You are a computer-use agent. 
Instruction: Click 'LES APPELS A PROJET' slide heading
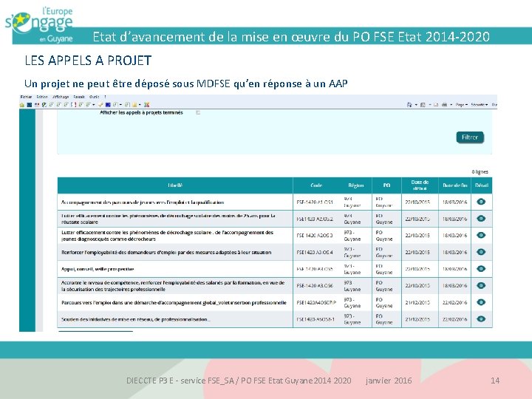point(88,61)
